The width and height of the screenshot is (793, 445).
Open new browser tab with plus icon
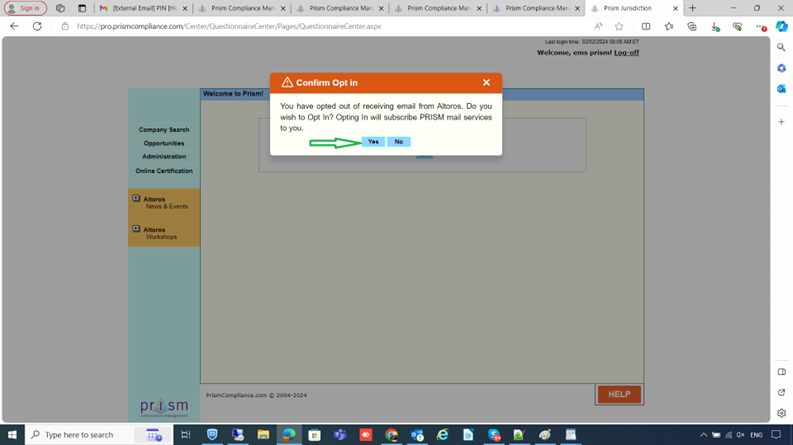tap(692, 8)
